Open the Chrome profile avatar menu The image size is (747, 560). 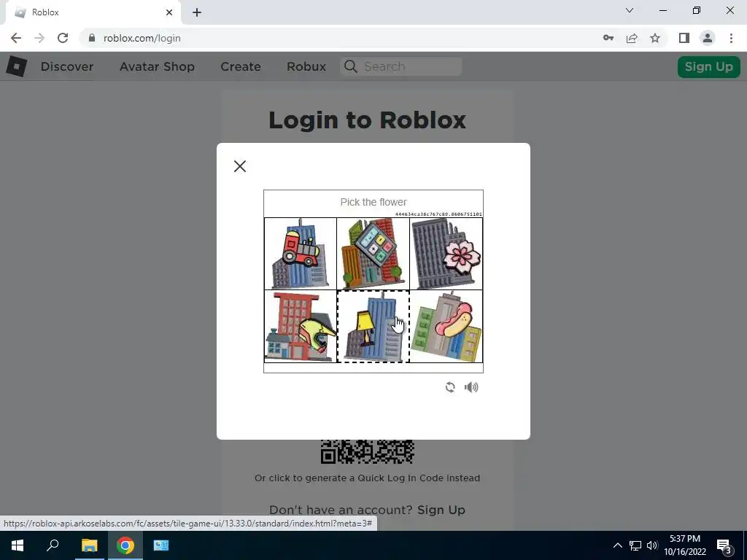pos(708,38)
